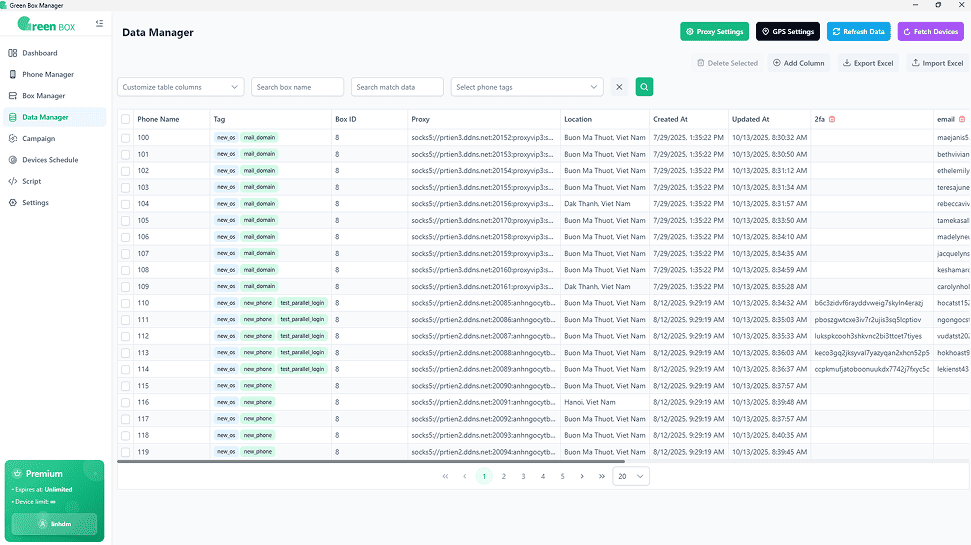Collapse the sidebar with the menu icon
This screenshot has width=971, height=545.
(x=99, y=24)
